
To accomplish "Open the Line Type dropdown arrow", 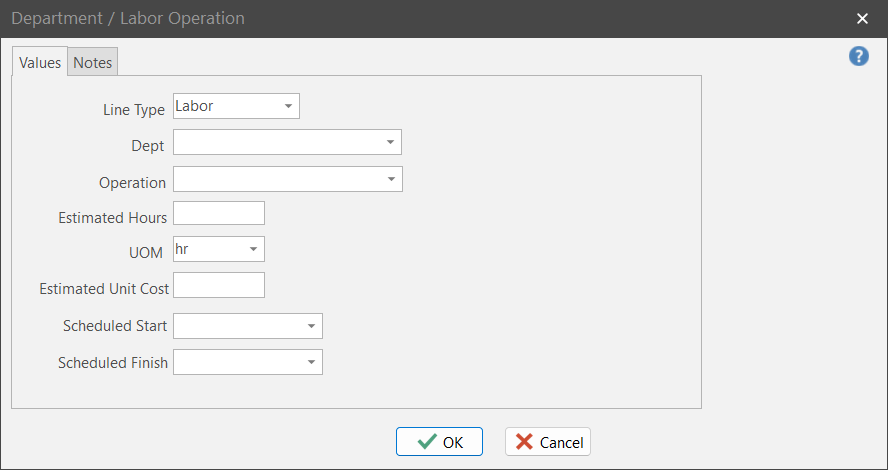I will click(x=288, y=106).
